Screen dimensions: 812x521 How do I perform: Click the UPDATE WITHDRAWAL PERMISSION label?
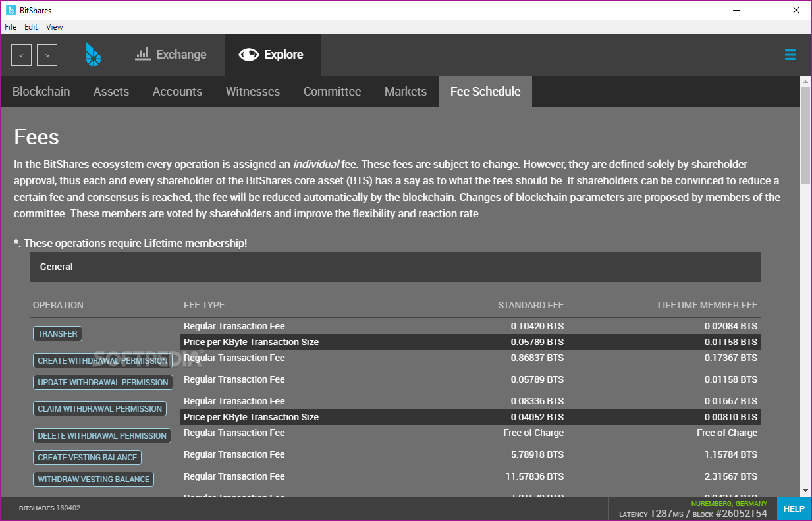pyautogui.click(x=103, y=383)
